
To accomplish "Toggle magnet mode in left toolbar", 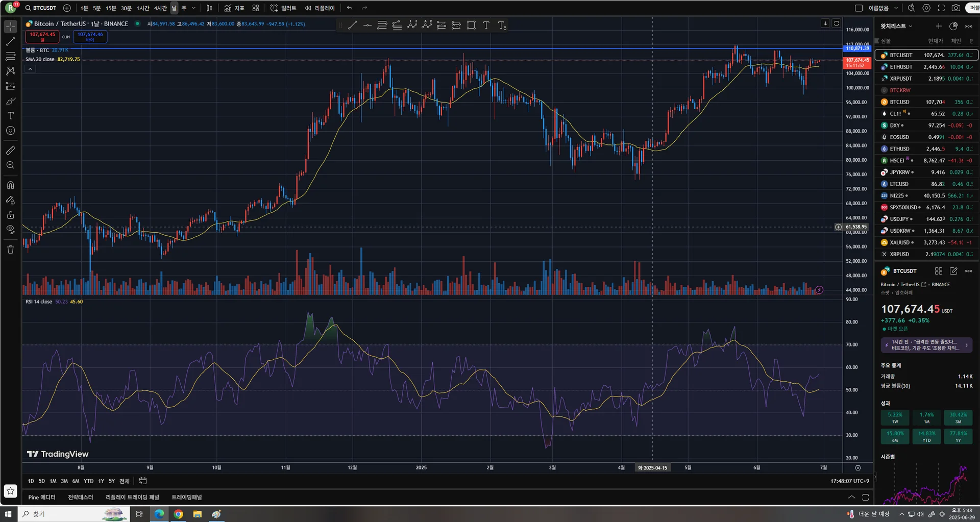I will [11, 185].
